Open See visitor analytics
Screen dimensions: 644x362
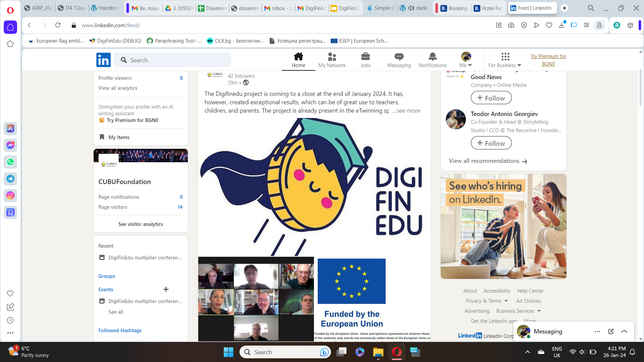coord(141,224)
